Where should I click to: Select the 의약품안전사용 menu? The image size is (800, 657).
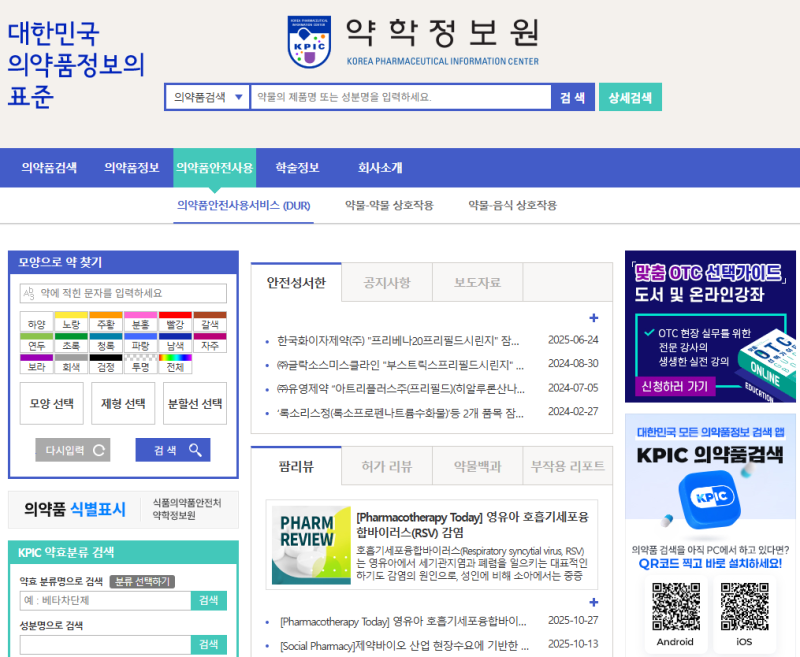pyautogui.click(x=215, y=168)
